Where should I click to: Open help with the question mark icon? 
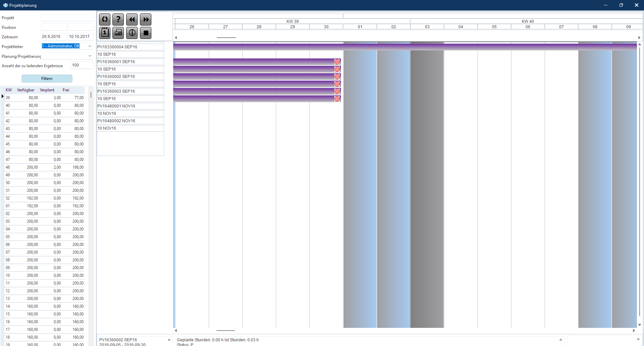point(118,19)
